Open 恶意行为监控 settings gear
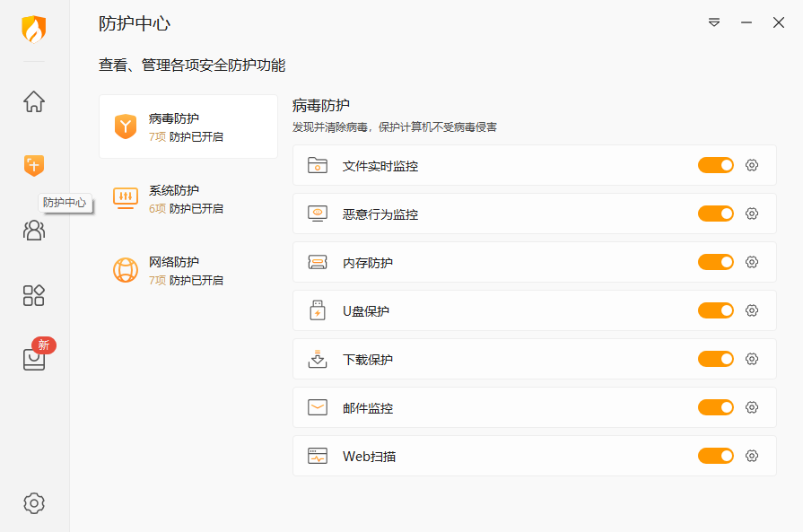The height and width of the screenshot is (532, 803). (x=752, y=214)
